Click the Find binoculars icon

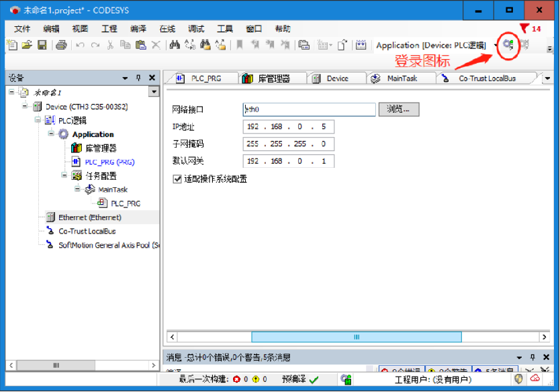(x=175, y=45)
